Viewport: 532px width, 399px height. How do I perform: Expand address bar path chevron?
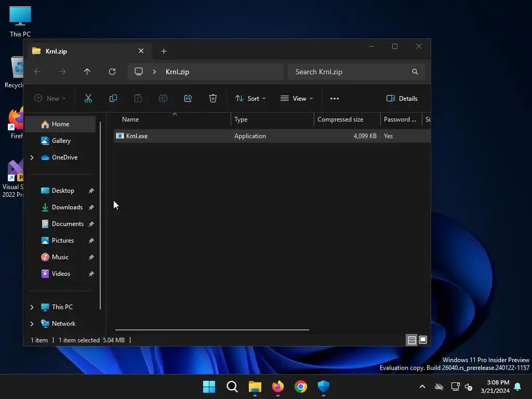(154, 72)
